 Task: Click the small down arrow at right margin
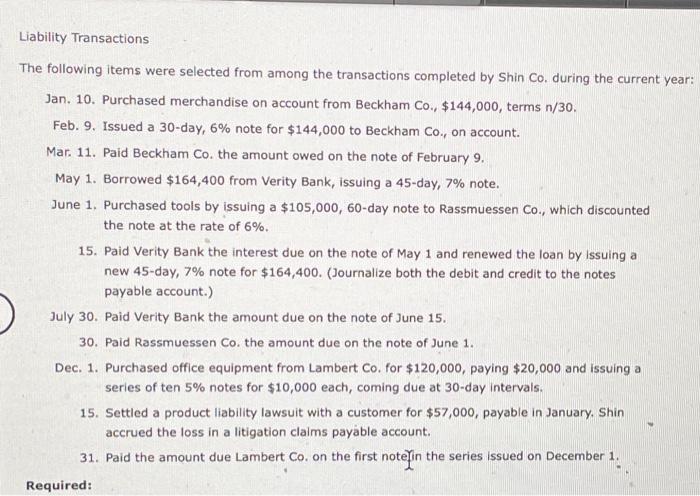650,424
